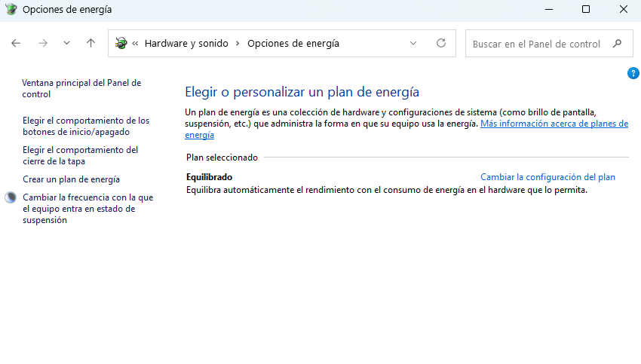
Task: Click the forward navigation arrow
Action: pyautogui.click(x=43, y=43)
